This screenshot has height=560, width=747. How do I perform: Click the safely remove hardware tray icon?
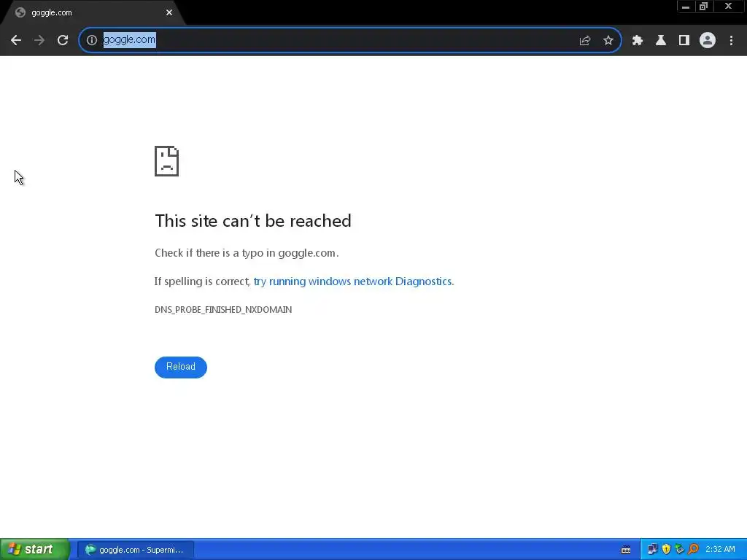(679, 550)
